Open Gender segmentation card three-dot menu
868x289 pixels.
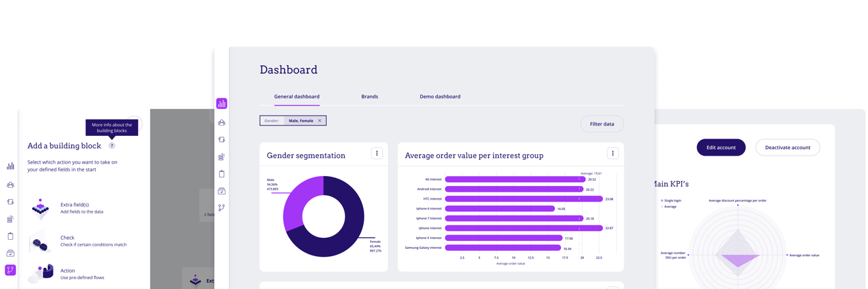tap(377, 153)
